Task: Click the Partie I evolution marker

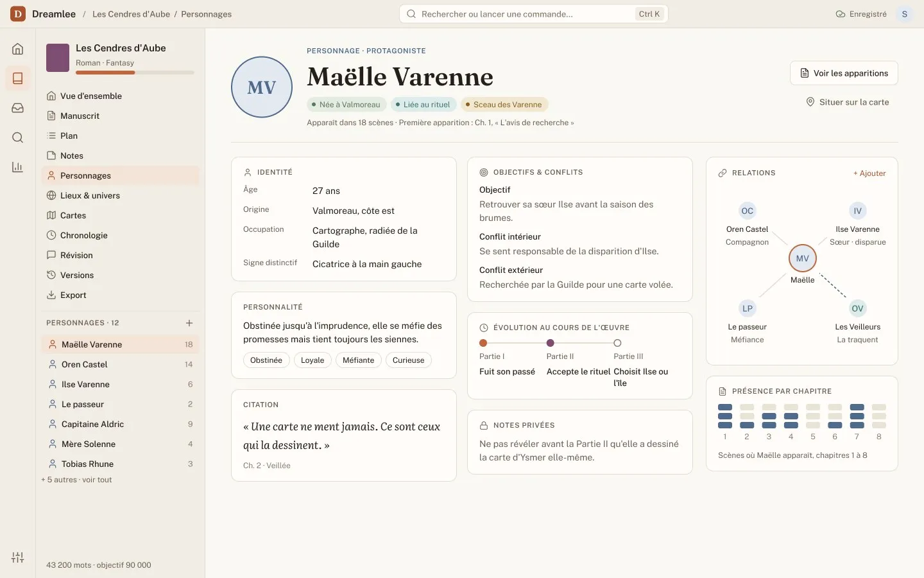Action: 483,343
